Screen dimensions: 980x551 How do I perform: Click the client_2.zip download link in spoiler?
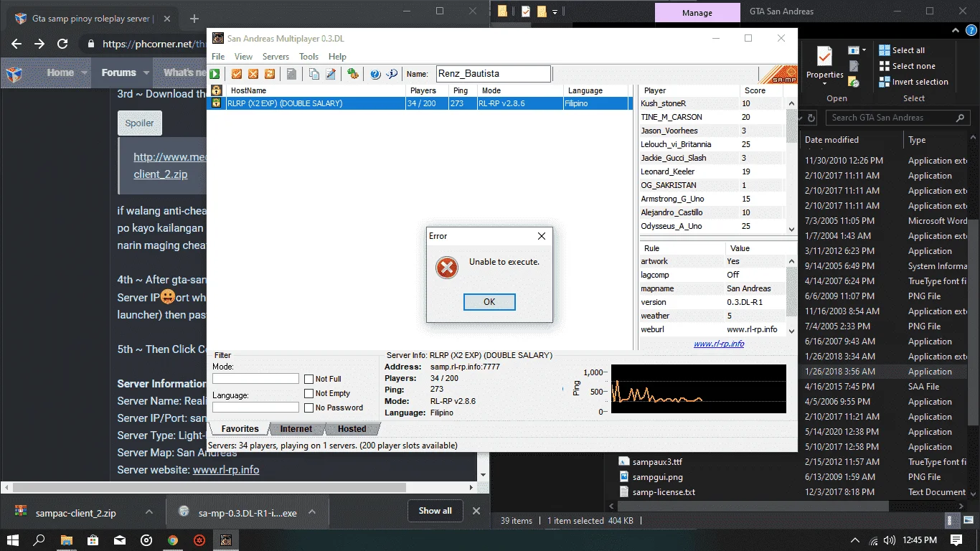161,174
